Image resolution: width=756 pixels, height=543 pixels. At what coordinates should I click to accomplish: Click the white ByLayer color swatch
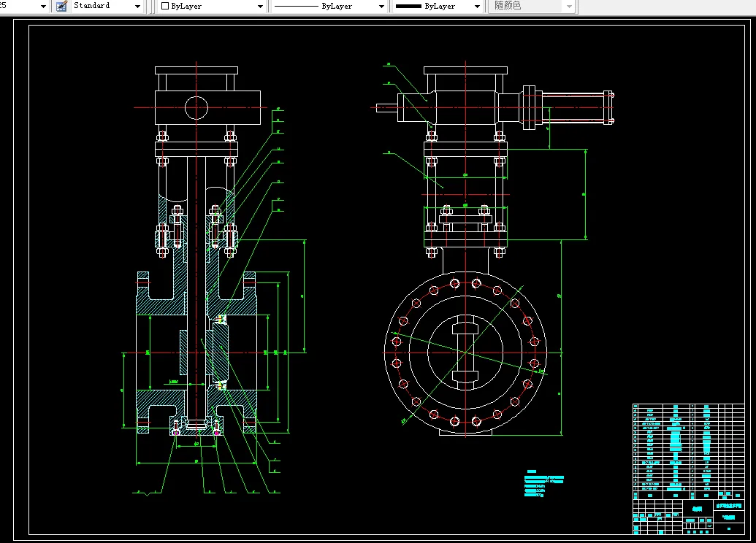tap(165, 6)
